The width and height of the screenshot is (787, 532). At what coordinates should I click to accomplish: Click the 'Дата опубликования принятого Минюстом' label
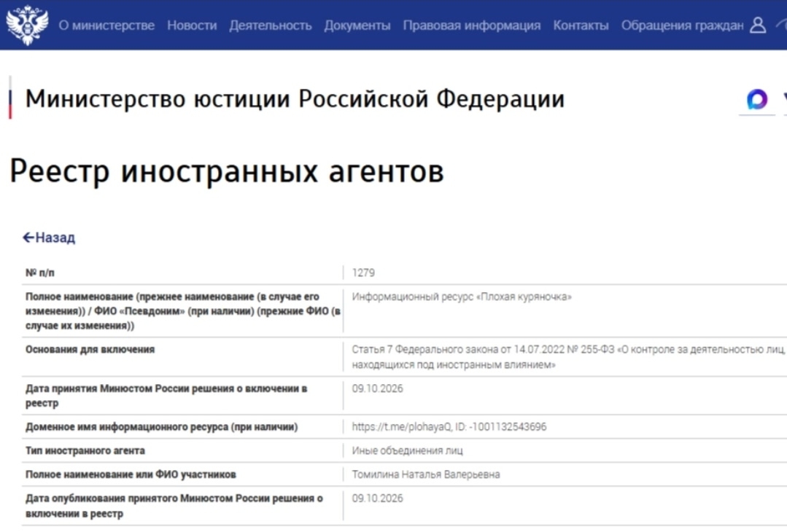click(x=174, y=506)
